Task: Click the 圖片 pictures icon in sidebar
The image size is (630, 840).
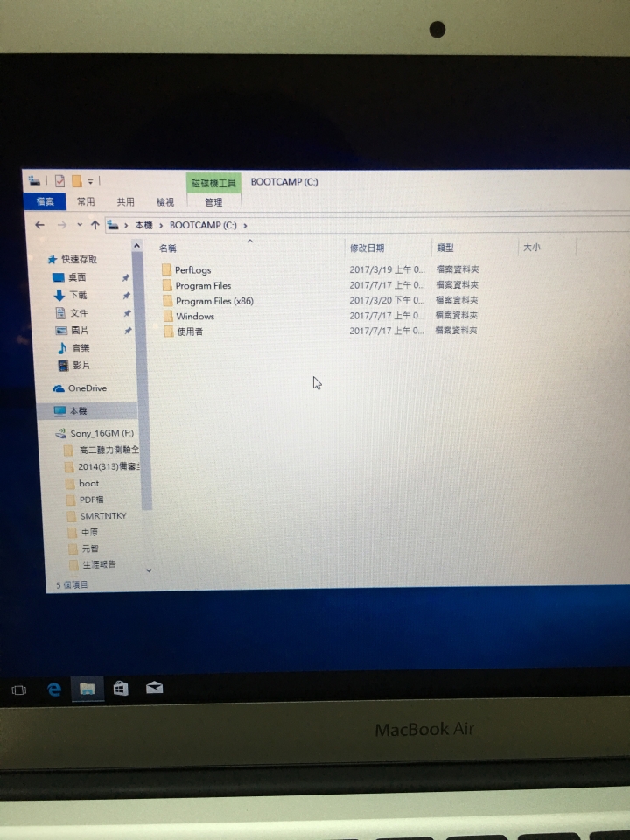Action: 61,331
